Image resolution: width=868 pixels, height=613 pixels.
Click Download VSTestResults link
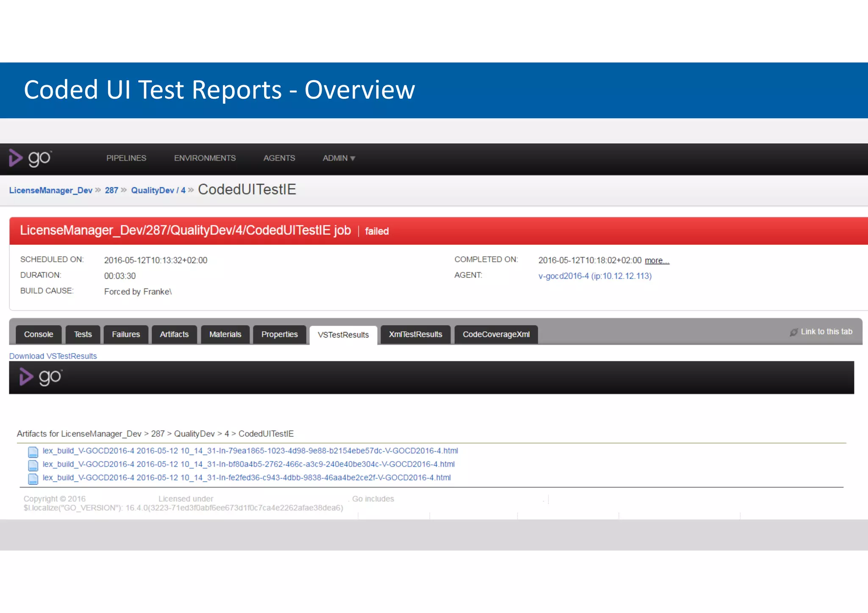(53, 356)
